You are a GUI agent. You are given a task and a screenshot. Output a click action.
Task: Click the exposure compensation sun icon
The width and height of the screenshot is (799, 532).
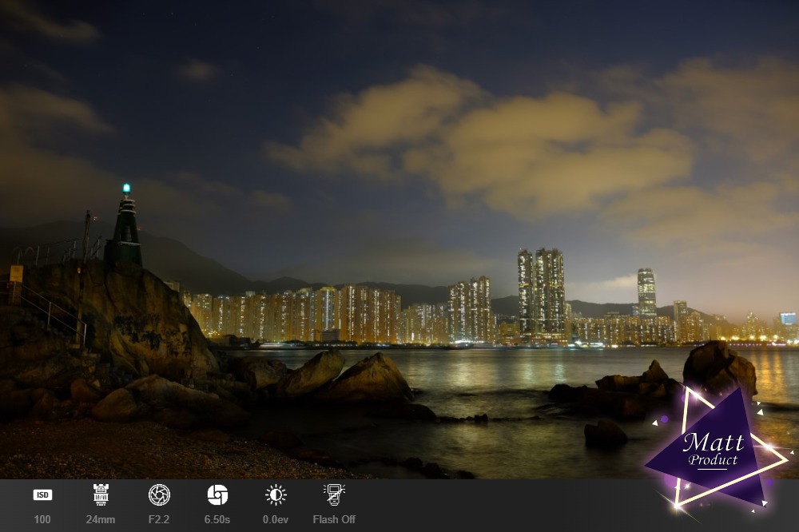276,494
